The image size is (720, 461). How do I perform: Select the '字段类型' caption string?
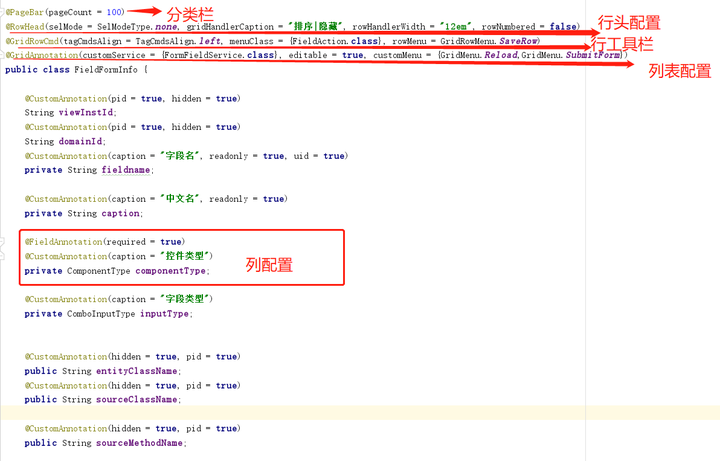185,299
